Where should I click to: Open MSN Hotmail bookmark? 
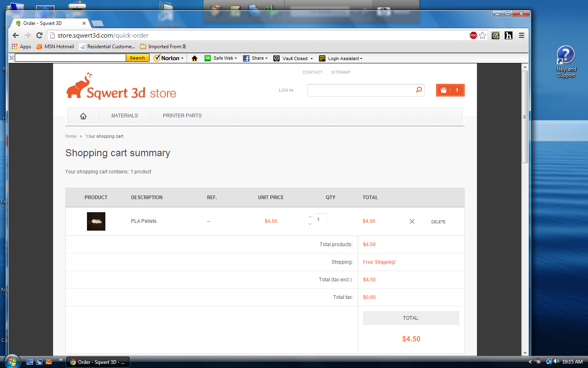point(55,47)
